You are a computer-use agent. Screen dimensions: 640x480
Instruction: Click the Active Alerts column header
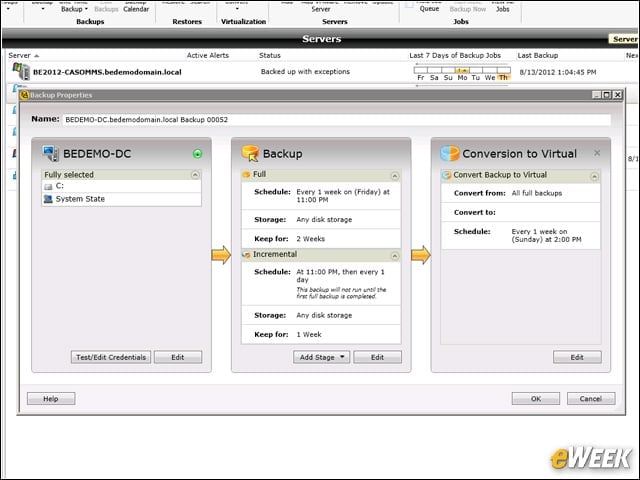pyautogui.click(x=208, y=56)
